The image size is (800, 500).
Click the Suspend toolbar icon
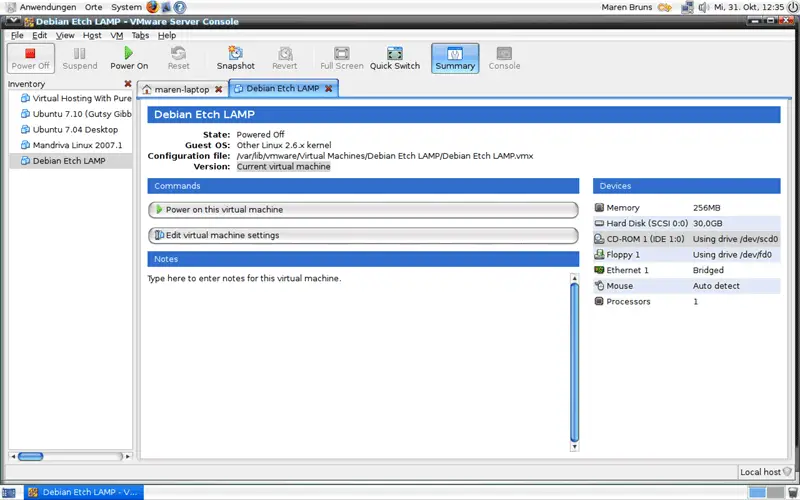coord(80,58)
